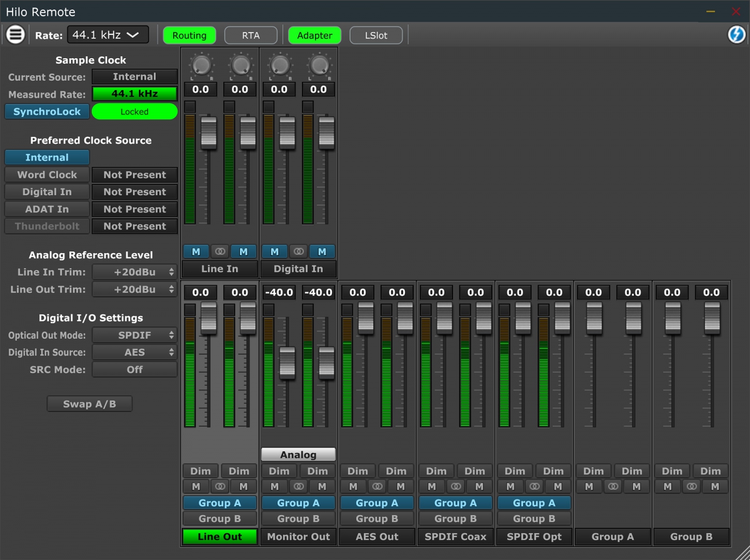Viewport: 750px width, 560px height.
Task: Select Word Clock as preferred clock source
Action: tap(47, 174)
